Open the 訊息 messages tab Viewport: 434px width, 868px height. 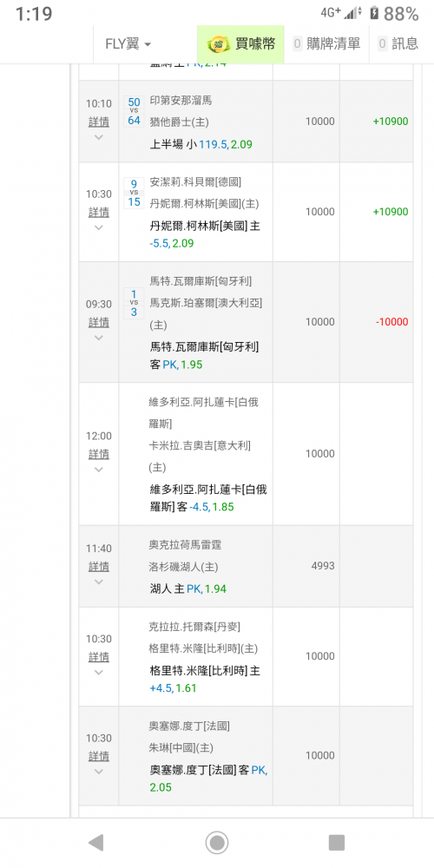[x=398, y=43]
